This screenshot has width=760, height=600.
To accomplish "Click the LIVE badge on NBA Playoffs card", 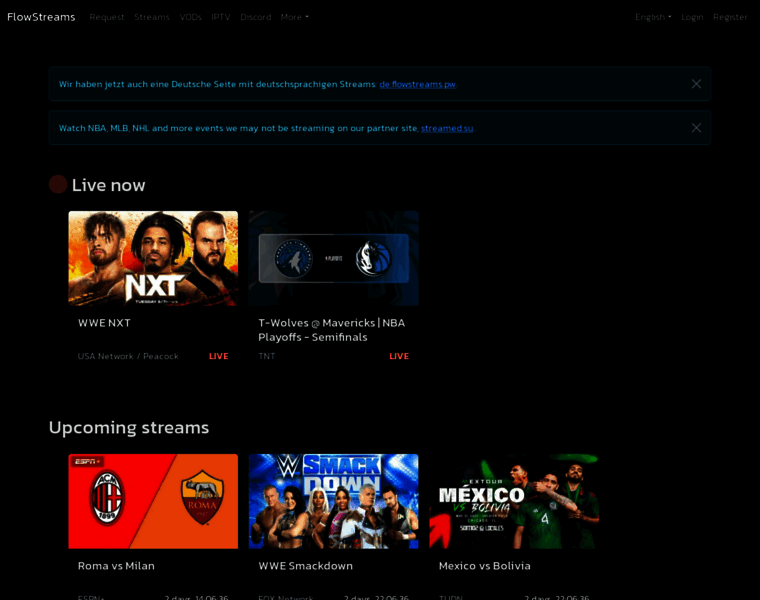I will [399, 356].
